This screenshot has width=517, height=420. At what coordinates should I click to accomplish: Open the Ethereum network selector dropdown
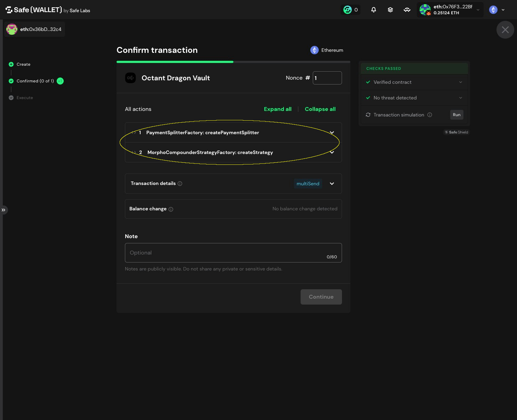(497, 10)
